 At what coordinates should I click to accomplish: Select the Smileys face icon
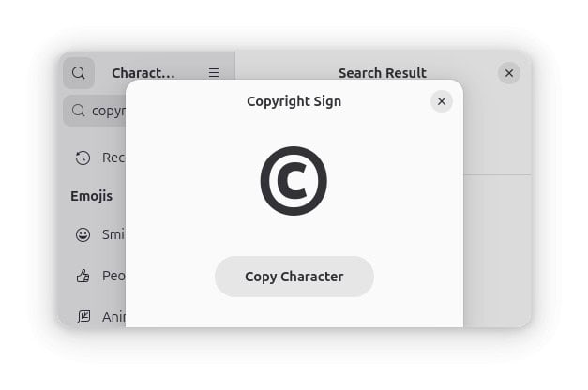[83, 234]
